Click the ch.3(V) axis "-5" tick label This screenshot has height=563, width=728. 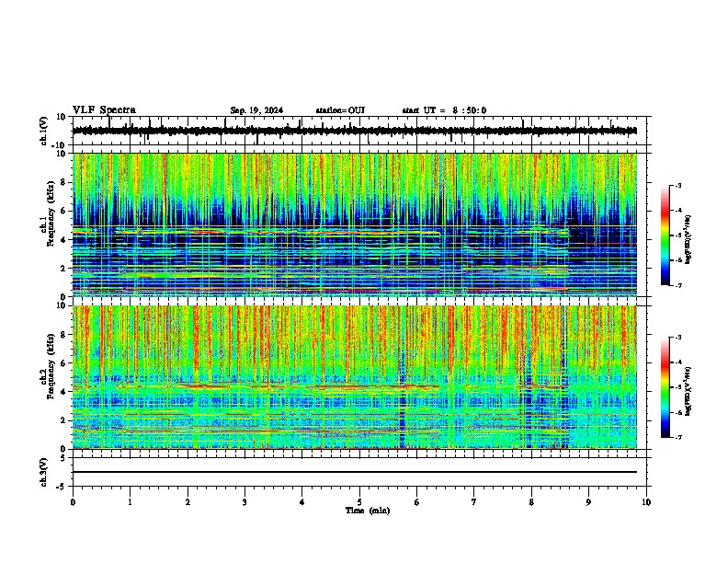coord(62,487)
